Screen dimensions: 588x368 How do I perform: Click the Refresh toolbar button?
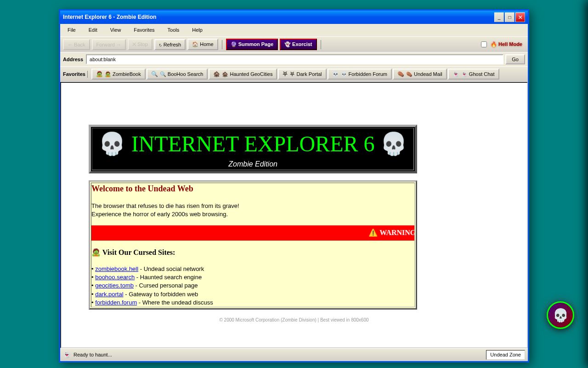pyautogui.click(x=170, y=45)
